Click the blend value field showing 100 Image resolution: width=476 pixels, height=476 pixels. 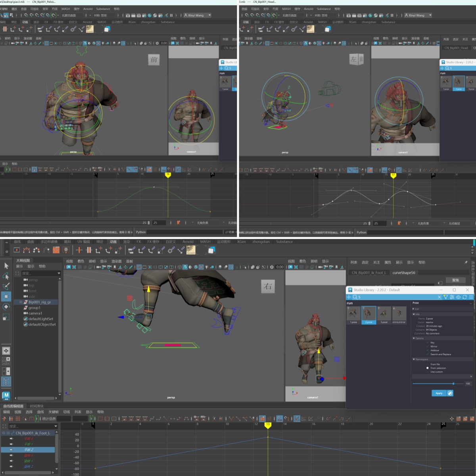tap(468, 384)
